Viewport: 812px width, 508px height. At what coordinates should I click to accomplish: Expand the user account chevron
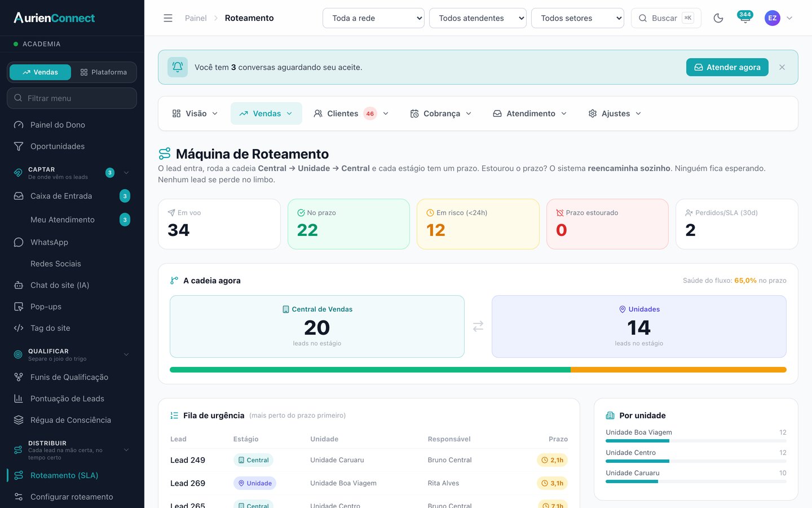(789, 18)
